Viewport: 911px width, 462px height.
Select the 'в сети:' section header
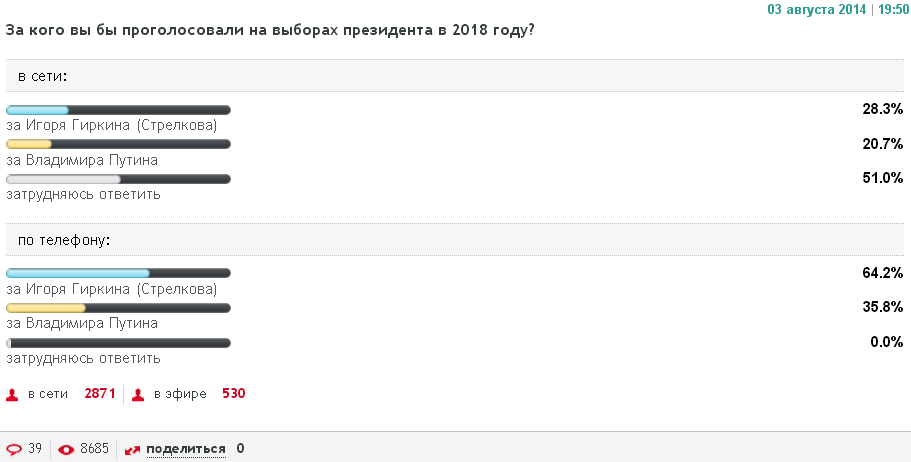[x=42, y=76]
